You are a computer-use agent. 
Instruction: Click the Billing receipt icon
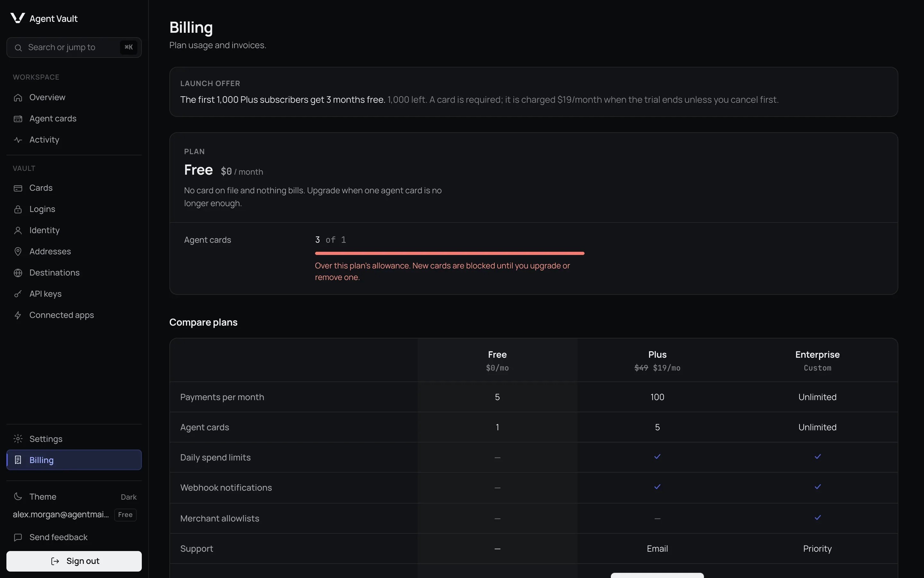coord(18,460)
